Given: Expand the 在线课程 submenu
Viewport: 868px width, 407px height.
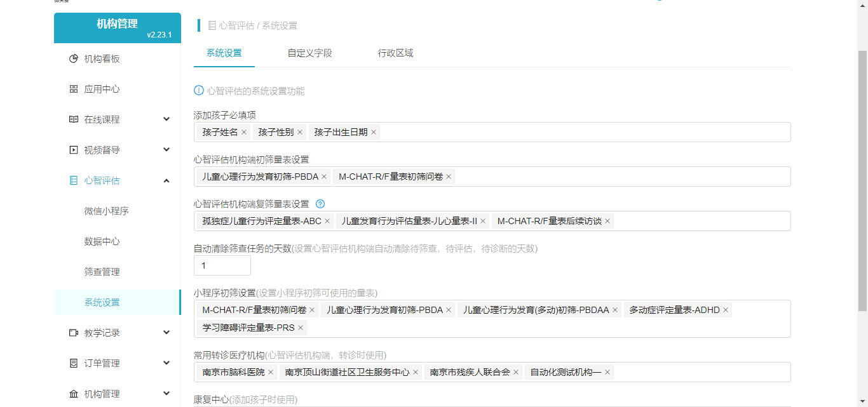Looking at the screenshot, I should tap(166, 120).
